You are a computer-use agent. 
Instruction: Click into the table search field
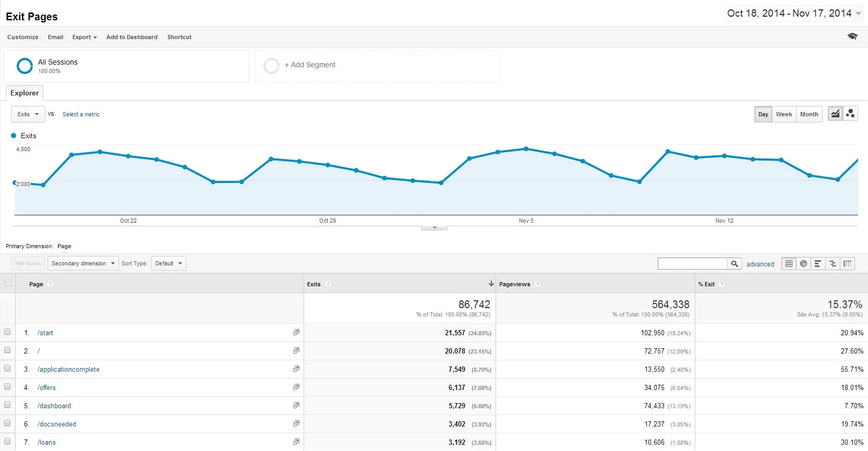(x=692, y=264)
